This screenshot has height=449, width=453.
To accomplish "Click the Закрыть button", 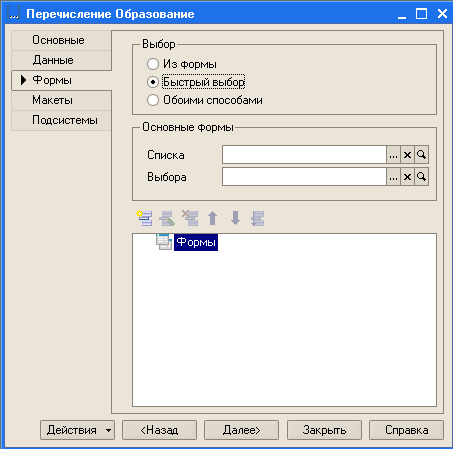I will tap(324, 430).
